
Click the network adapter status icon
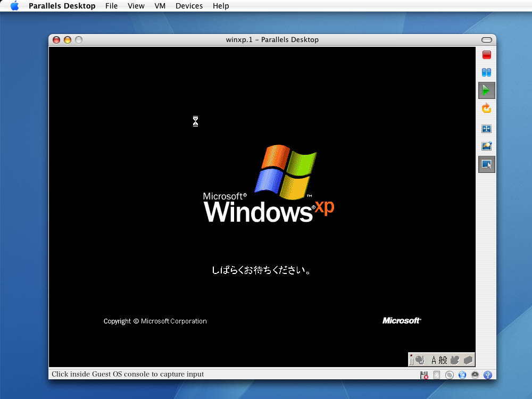462,375
